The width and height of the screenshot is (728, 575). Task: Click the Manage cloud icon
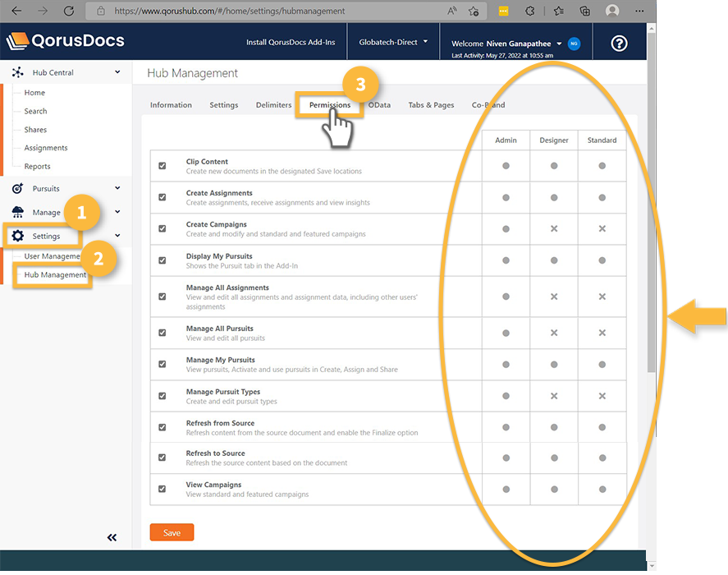(x=17, y=212)
